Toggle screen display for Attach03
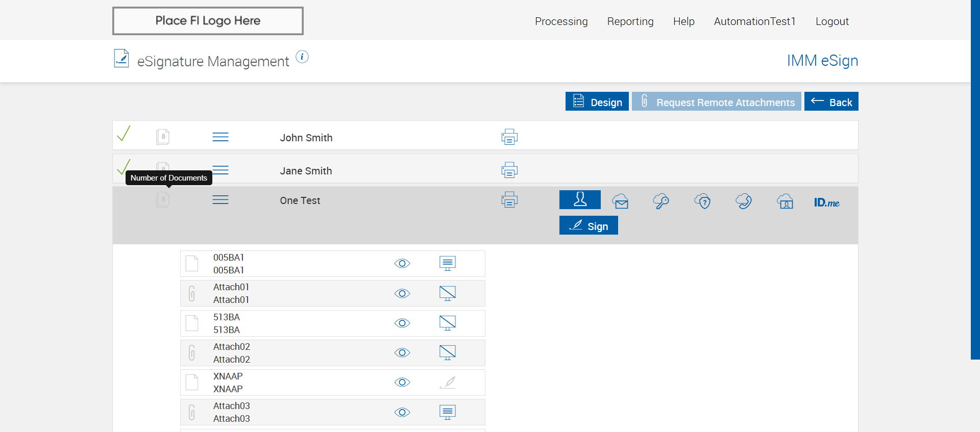This screenshot has width=980, height=432. click(448, 412)
